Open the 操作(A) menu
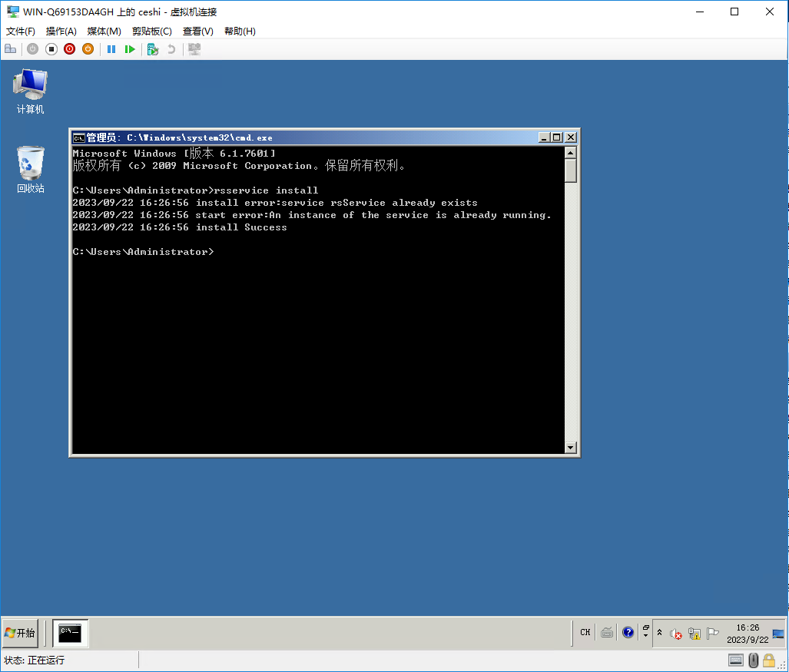The height and width of the screenshot is (672, 789). click(x=61, y=31)
